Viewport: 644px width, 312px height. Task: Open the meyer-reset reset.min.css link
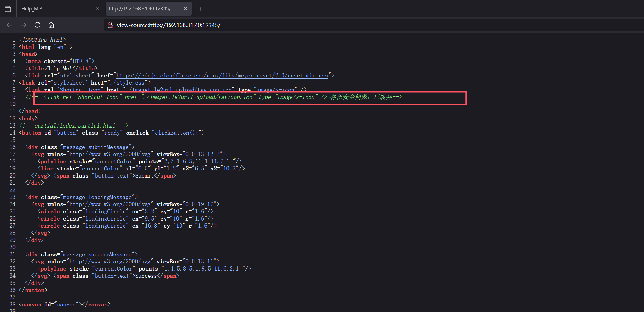222,76
